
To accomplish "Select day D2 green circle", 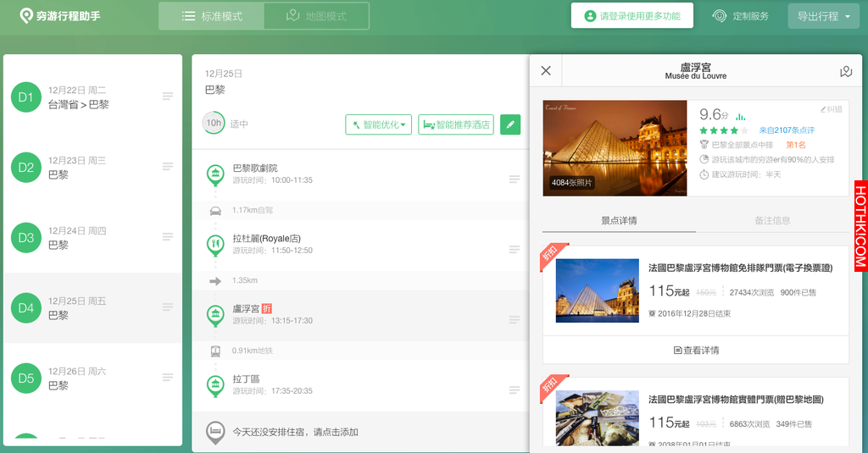I will point(26,168).
